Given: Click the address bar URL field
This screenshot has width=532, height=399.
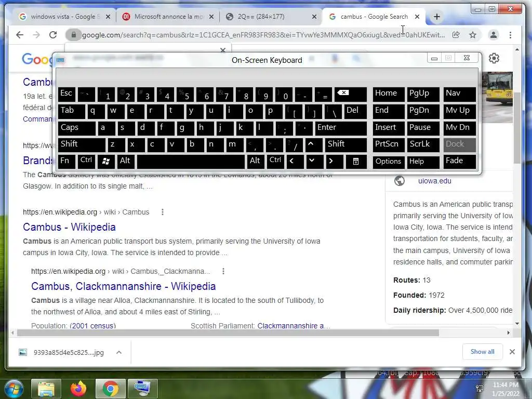Looking at the screenshot, I should coord(263,35).
